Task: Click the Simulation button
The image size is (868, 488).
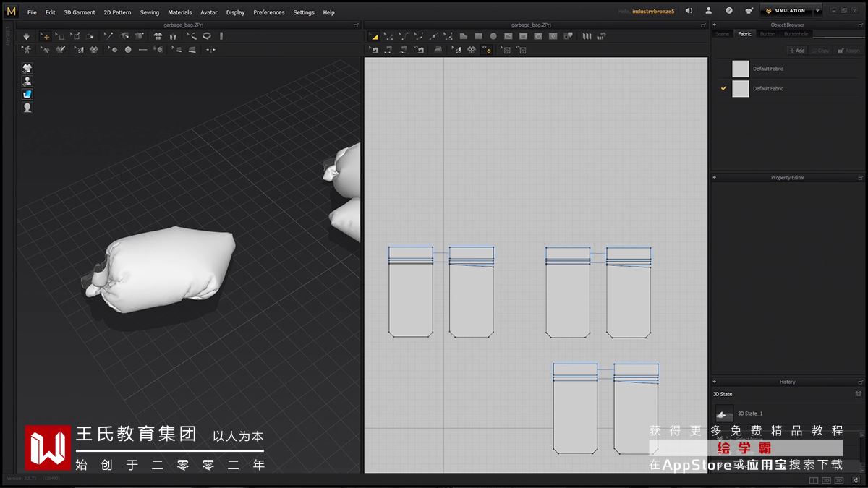Action: 786,11
